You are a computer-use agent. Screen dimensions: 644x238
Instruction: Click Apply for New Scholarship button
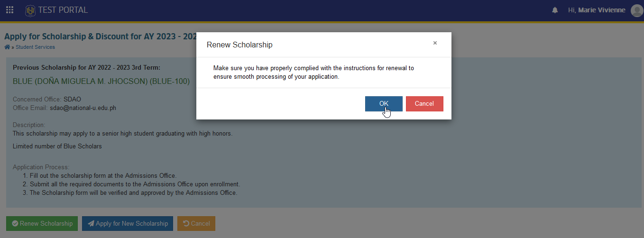click(x=128, y=224)
